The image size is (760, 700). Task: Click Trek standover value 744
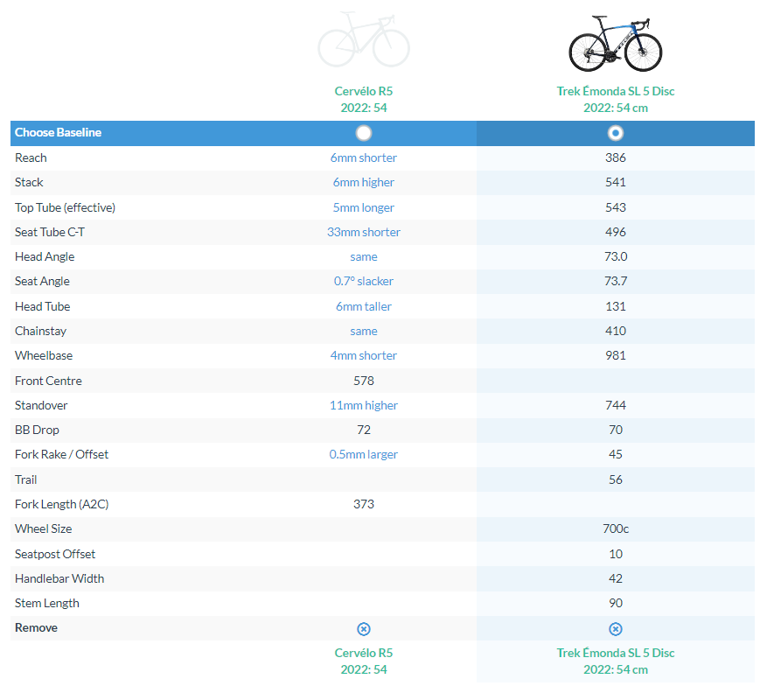click(615, 405)
